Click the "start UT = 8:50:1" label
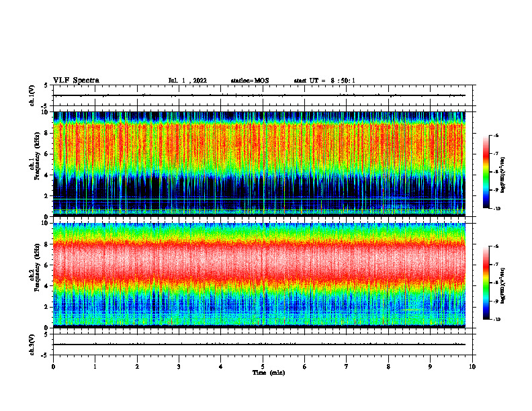The height and width of the screenshot is (411, 532). (x=324, y=81)
